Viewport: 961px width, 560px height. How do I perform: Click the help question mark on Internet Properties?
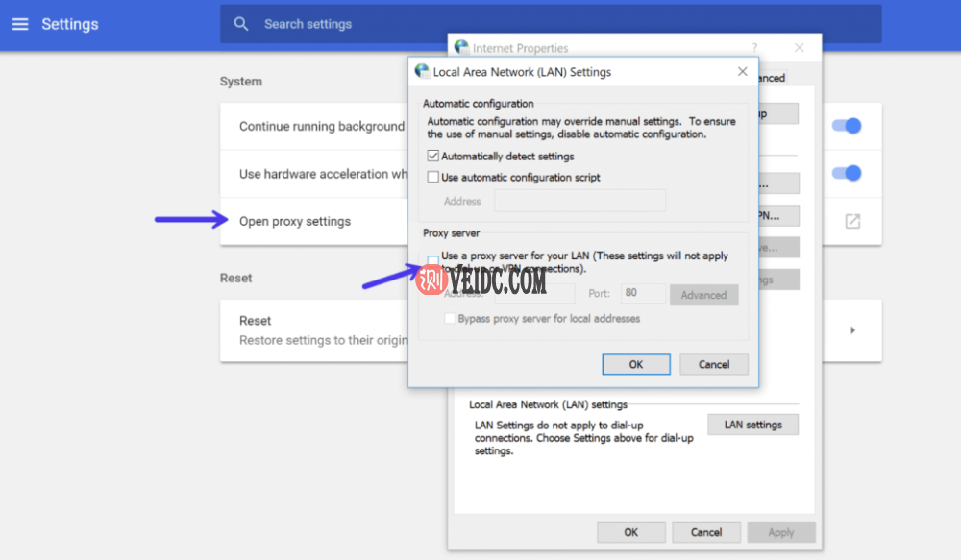pos(753,47)
